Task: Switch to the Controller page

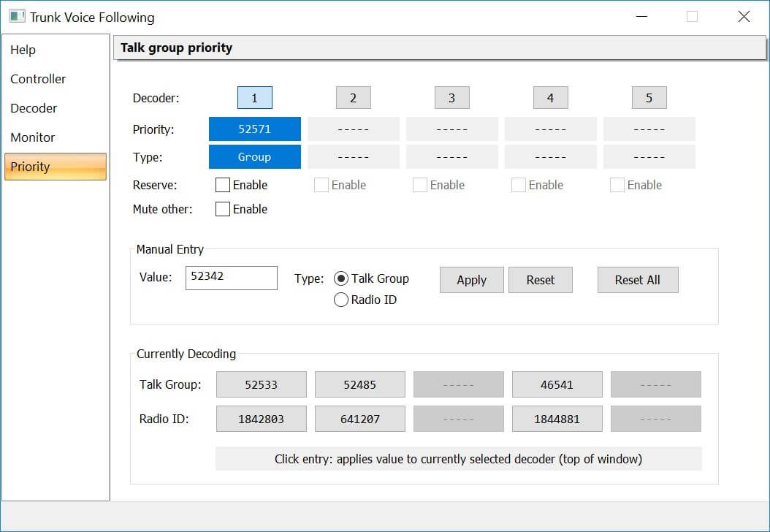Action: coord(38,79)
